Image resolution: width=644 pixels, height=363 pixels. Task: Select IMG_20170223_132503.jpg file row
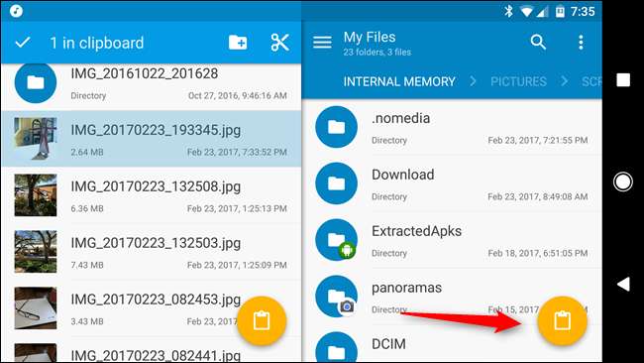pos(152,252)
